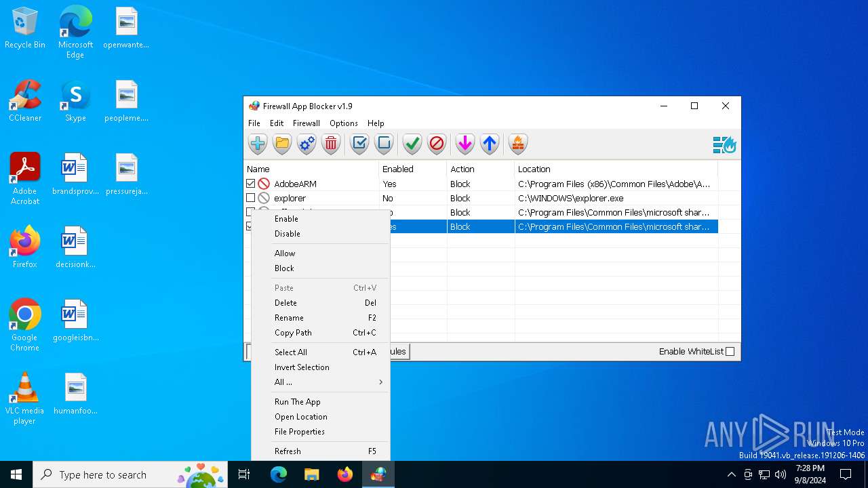Open the taskbar clock showing 7:28 PM

pos(810,474)
